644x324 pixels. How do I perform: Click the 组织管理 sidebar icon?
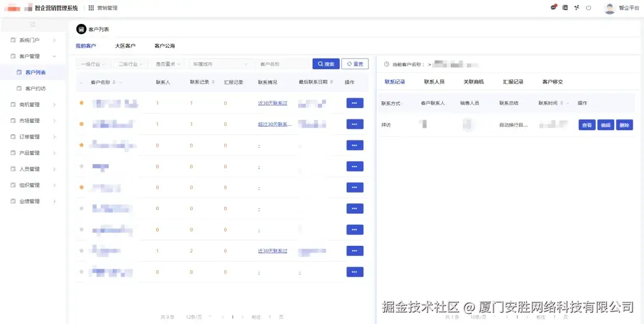(x=13, y=185)
